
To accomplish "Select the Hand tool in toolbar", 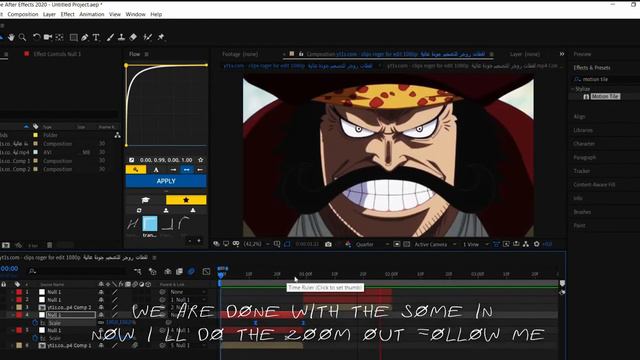I will [11, 37].
